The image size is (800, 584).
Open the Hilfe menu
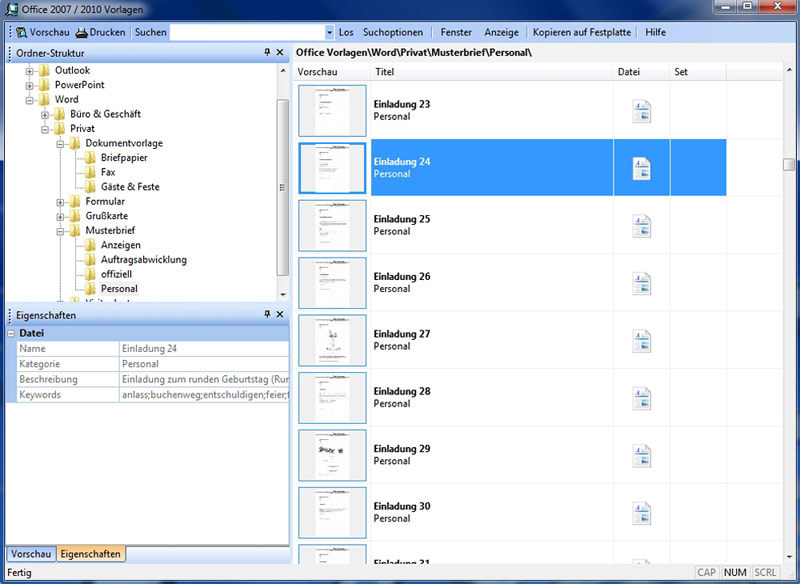(x=655, y=32)
